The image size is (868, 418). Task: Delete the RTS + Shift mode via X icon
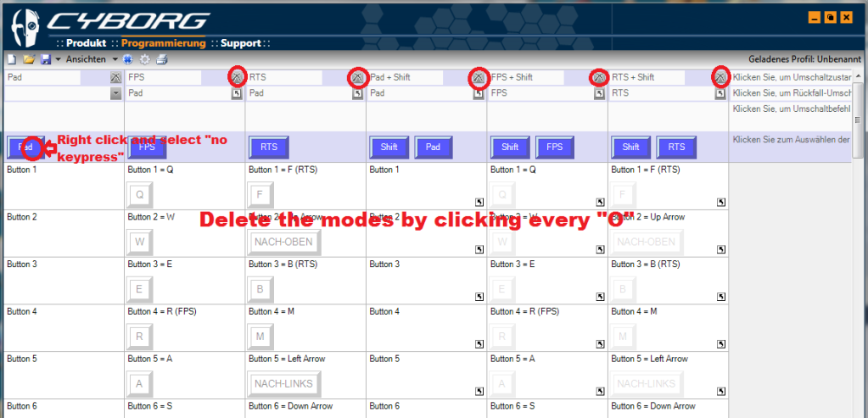tap(720, 78)
